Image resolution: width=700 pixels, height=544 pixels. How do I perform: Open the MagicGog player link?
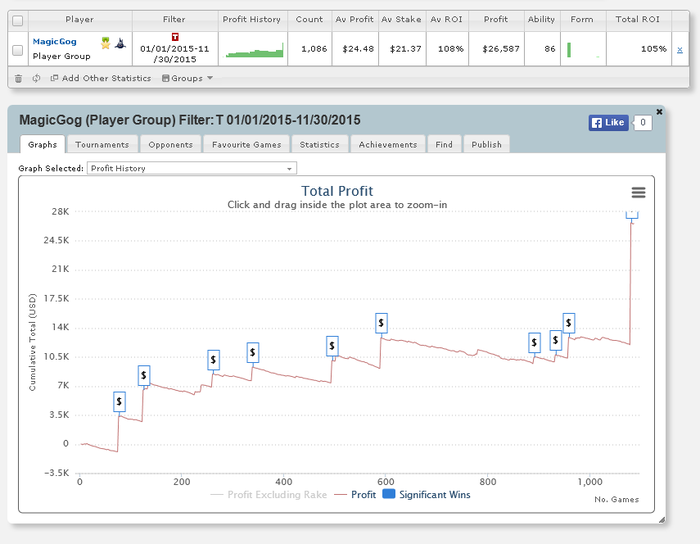pyautogui.click(x=54, y=42)
